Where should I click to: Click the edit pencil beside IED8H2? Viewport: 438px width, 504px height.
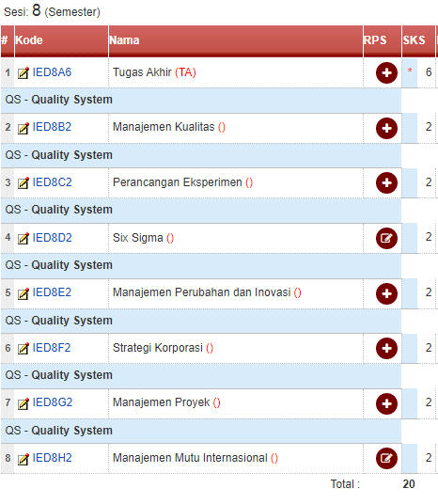pyautogui.click(x=23, y=459)
